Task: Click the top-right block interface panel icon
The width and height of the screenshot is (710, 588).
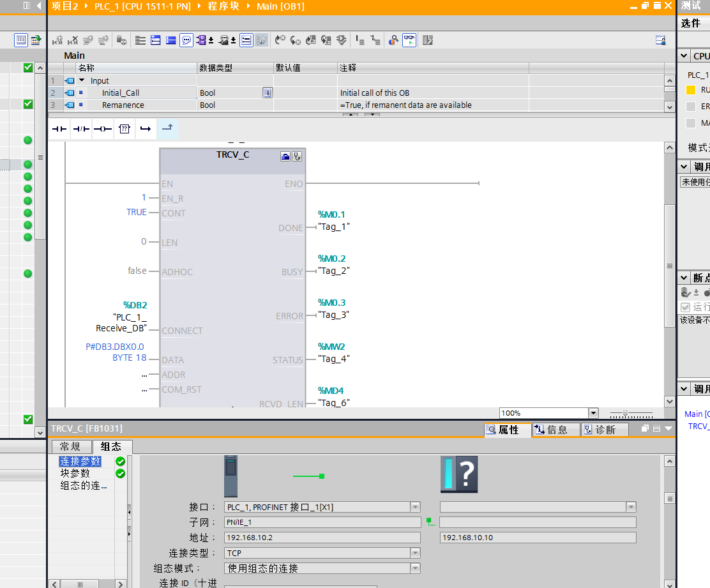Action: [x=661, y=40]
